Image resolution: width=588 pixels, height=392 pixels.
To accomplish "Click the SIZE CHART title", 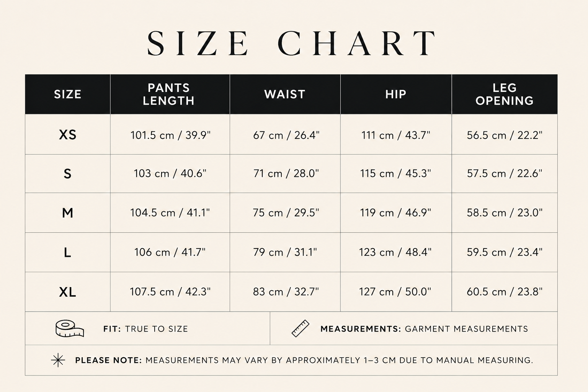I will [292, 43].
